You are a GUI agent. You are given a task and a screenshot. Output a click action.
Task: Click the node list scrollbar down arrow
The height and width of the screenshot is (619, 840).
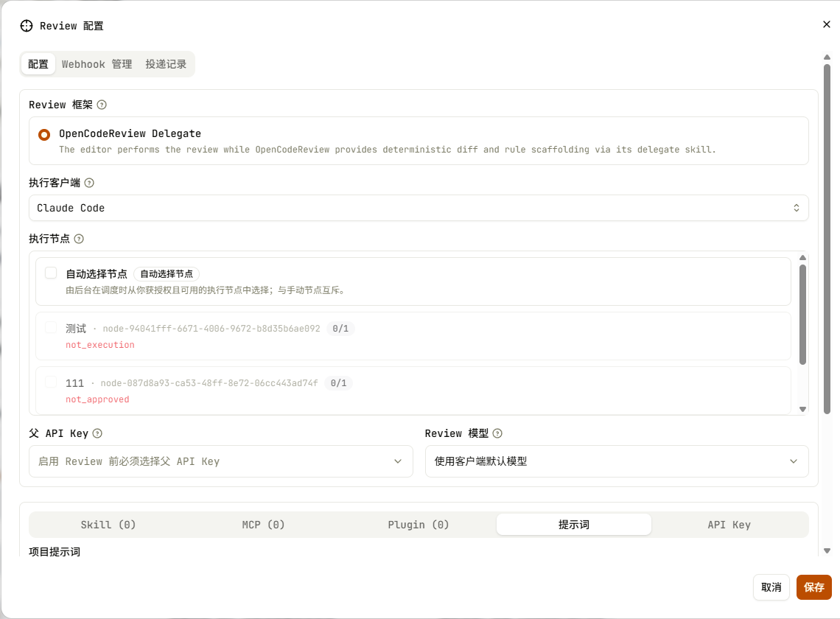point(802,410)
